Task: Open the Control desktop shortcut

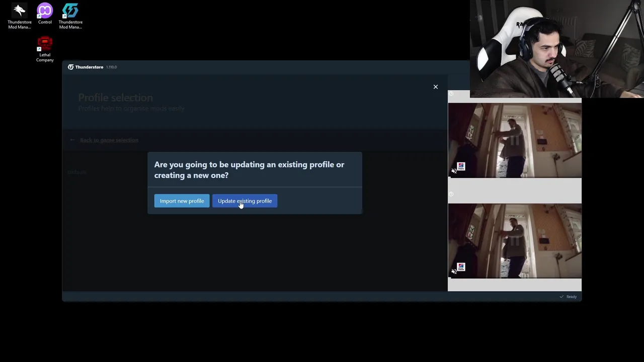Action: tap(45, 14)
